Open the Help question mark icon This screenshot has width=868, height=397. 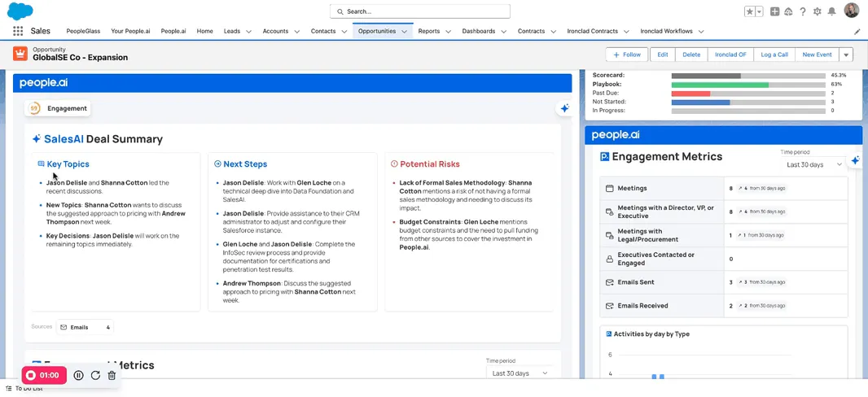tap(803, 11)
